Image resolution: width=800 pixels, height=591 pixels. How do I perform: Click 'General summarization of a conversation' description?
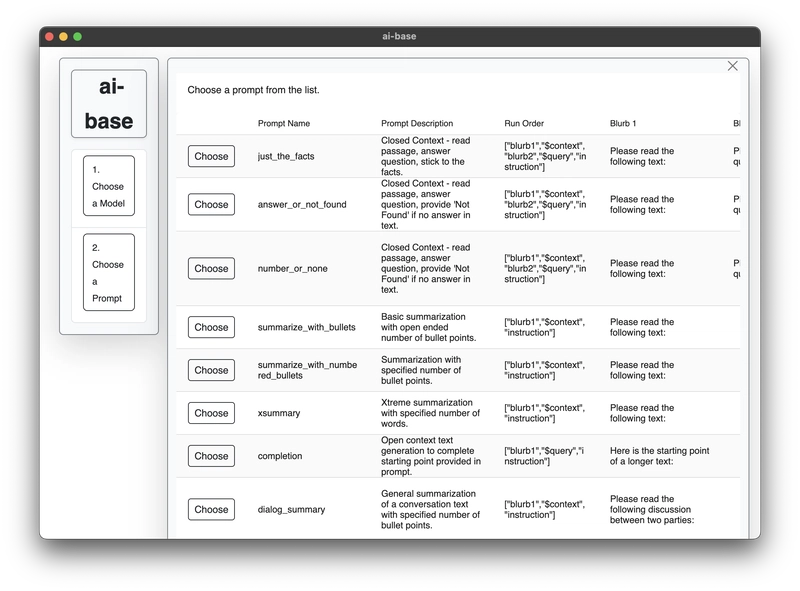[431, 509]
